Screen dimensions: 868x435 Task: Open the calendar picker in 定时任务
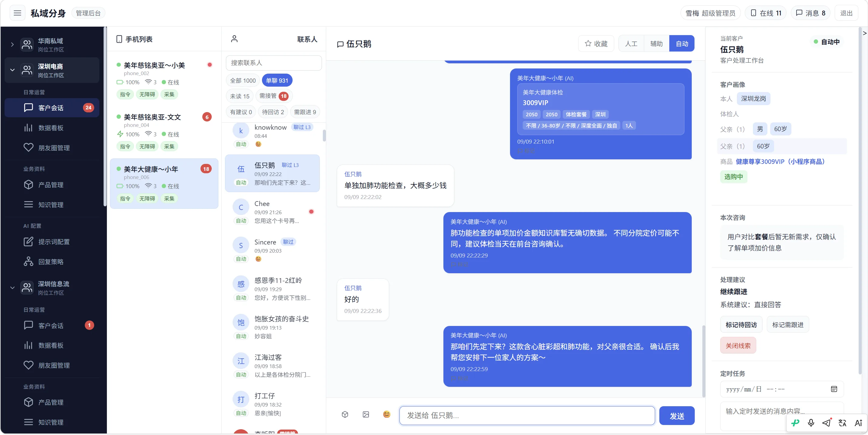coord(834,389)
